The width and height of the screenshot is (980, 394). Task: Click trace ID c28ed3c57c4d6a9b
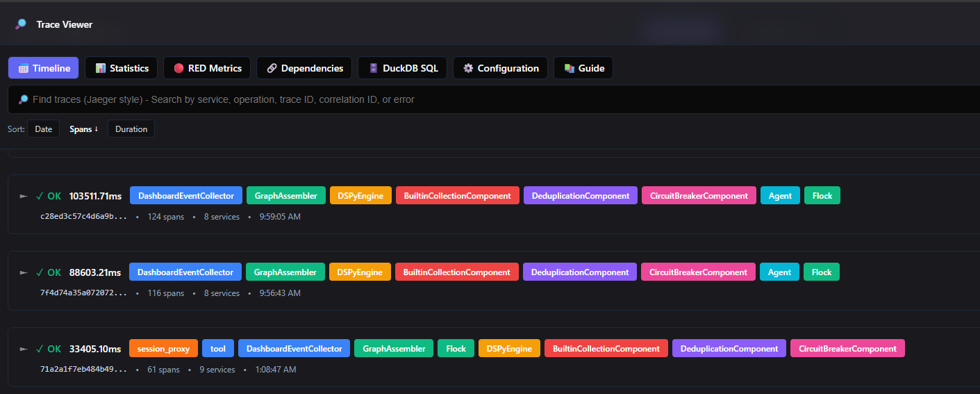pyautogui.click(x=84, y=217)
